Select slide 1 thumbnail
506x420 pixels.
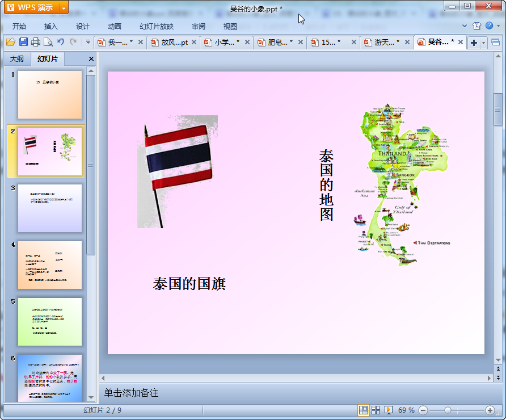point(50,95)
